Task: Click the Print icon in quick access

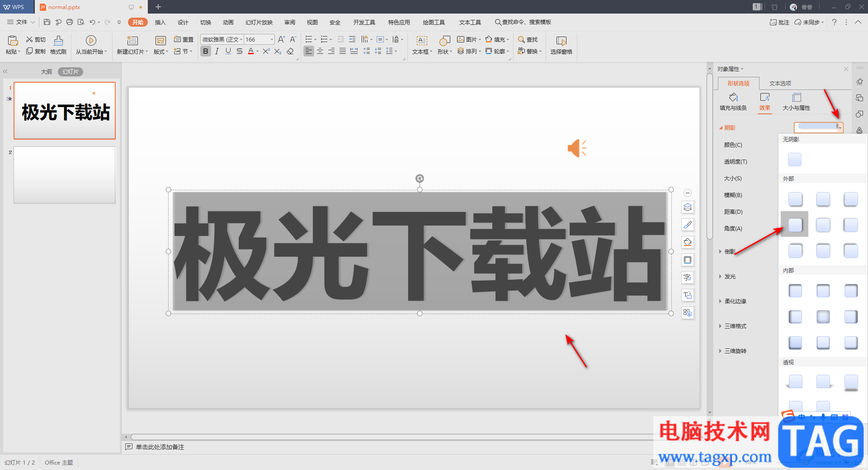Action: [69, 22]
